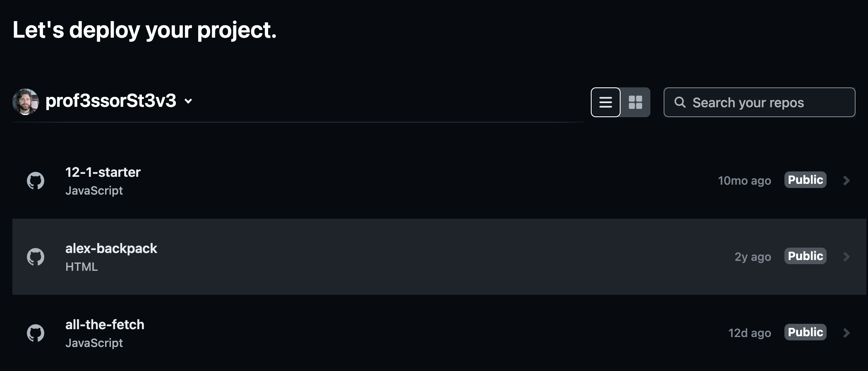868x371 pixels.
Task: Expand the all-the-fetch row with its chevron
Action: (846, 332)
